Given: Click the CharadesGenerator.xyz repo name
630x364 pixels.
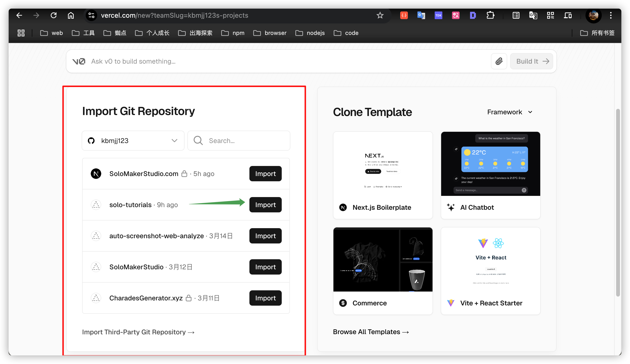Looking at the screenshot, I should (146, 298).
